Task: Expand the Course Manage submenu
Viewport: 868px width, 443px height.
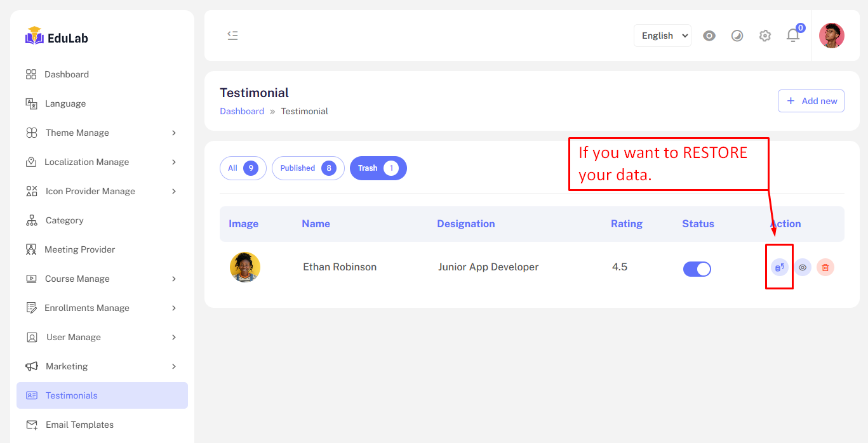Action: click(102, 279)
